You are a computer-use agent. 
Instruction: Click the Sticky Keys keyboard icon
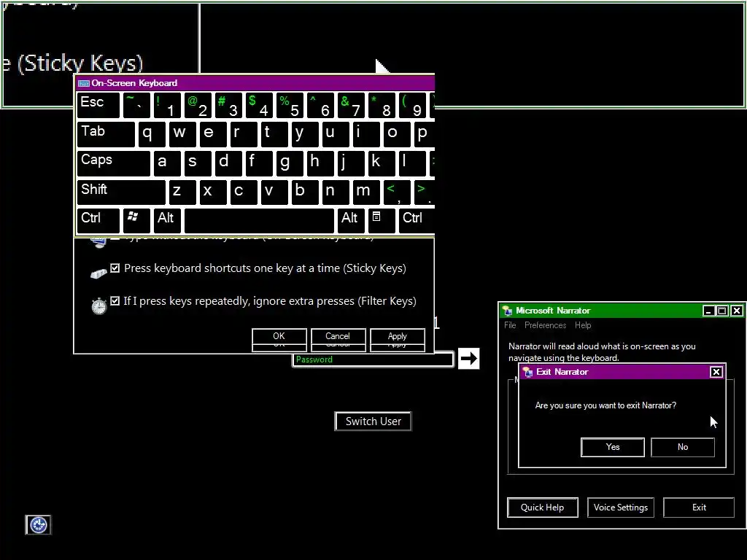[x=98, y=273]
